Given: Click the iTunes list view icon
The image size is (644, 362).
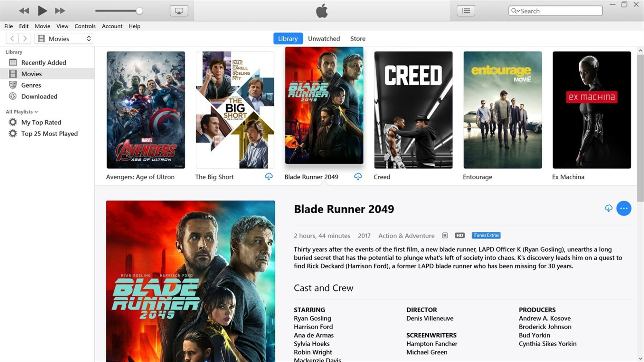Looking at the screenshot, I should 466,10.
